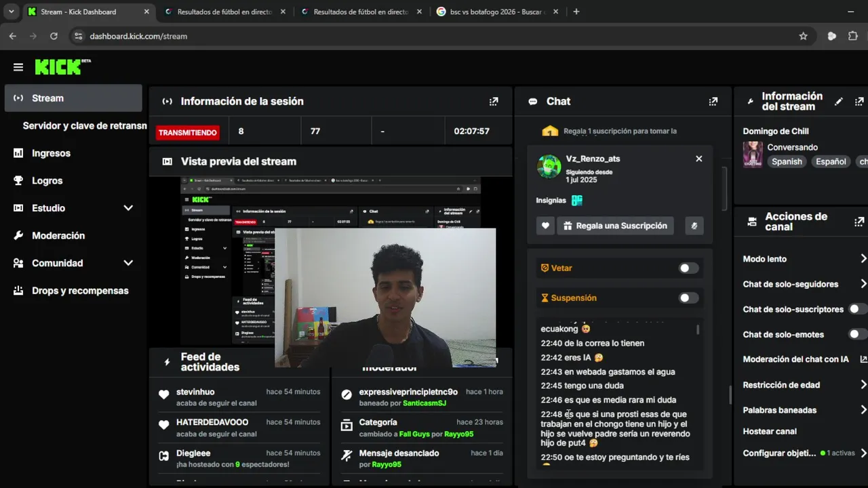Viewport: 868px width, 488px height.
Task: Open the tab search dropdown arrow
Action: (11, 12)
